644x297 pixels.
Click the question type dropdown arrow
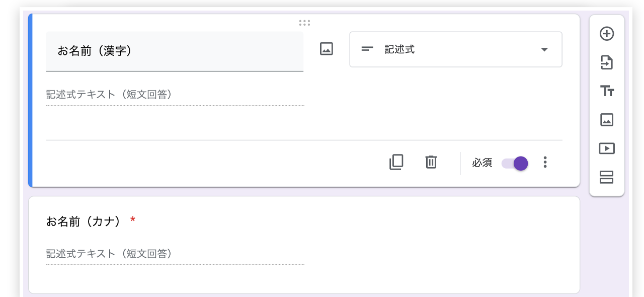(544, 49)
